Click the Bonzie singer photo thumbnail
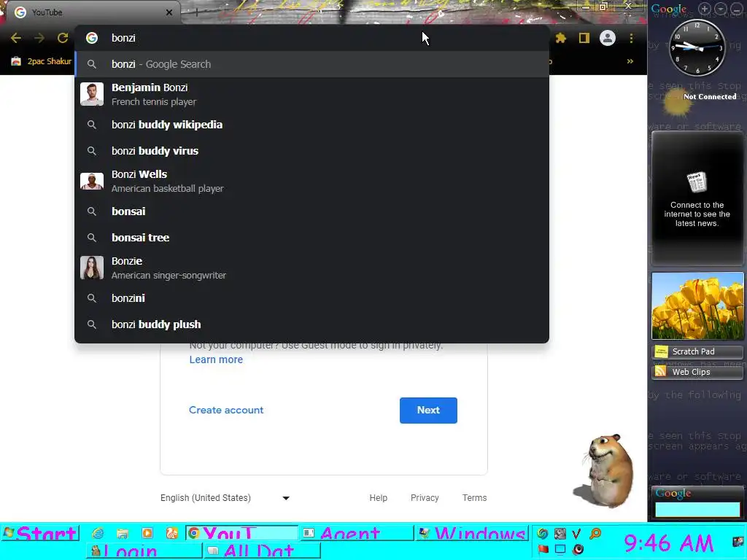The height and width of the screenshot is (560, 747). tap(92, 268)
